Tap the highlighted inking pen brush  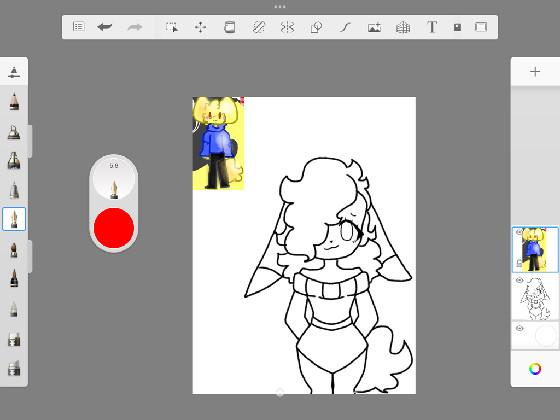pyautogui.click(x=14, y=219)
